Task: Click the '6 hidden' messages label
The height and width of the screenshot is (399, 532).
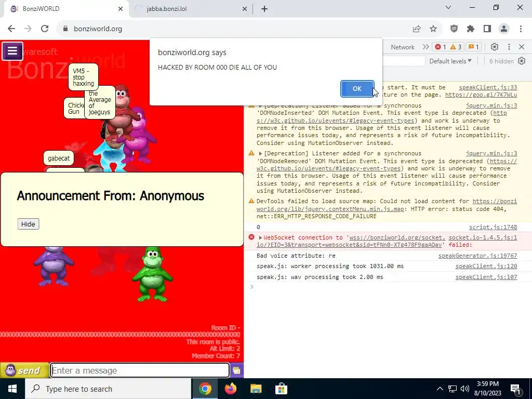Action: point(501,61)
